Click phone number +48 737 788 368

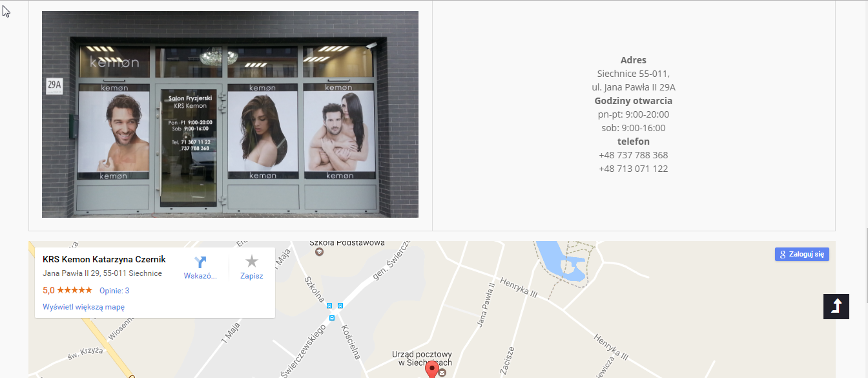coord(634,155)
